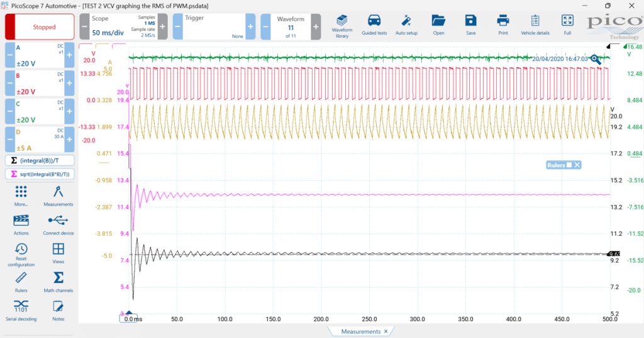
Task: Click the timestamp 20/04/2020 16:47:03
Action: (x=560, y=59)
